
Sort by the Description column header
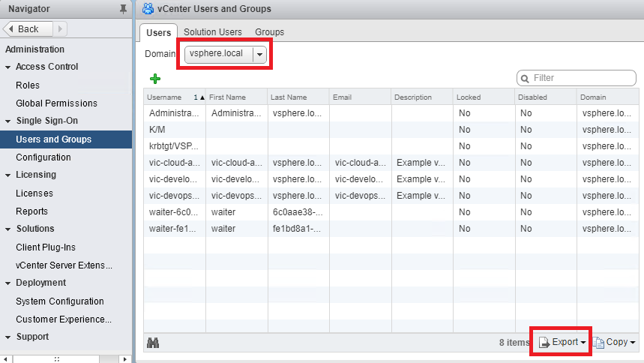[422, 97]
